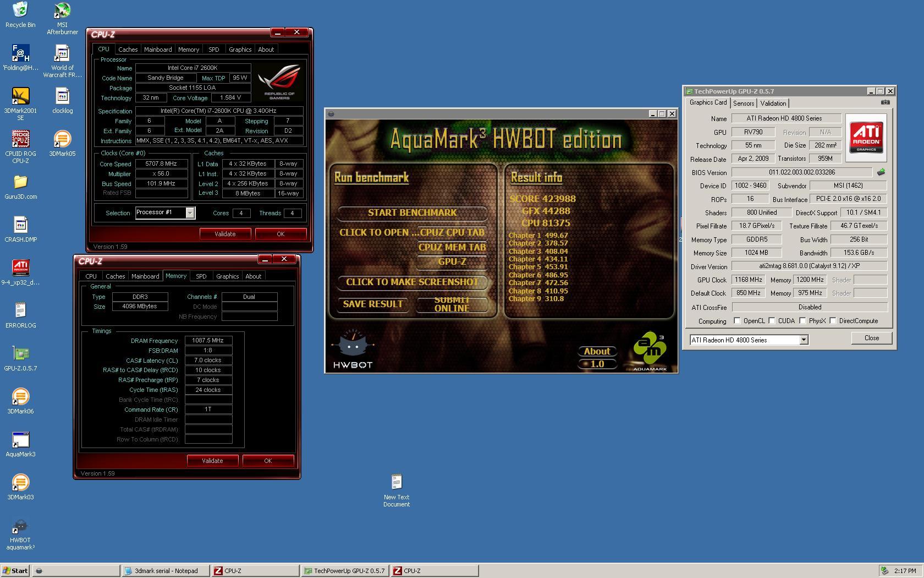Select the New Text Document icon
The height and width of the screenshot is (578, 924).
(x=397, y=490)
